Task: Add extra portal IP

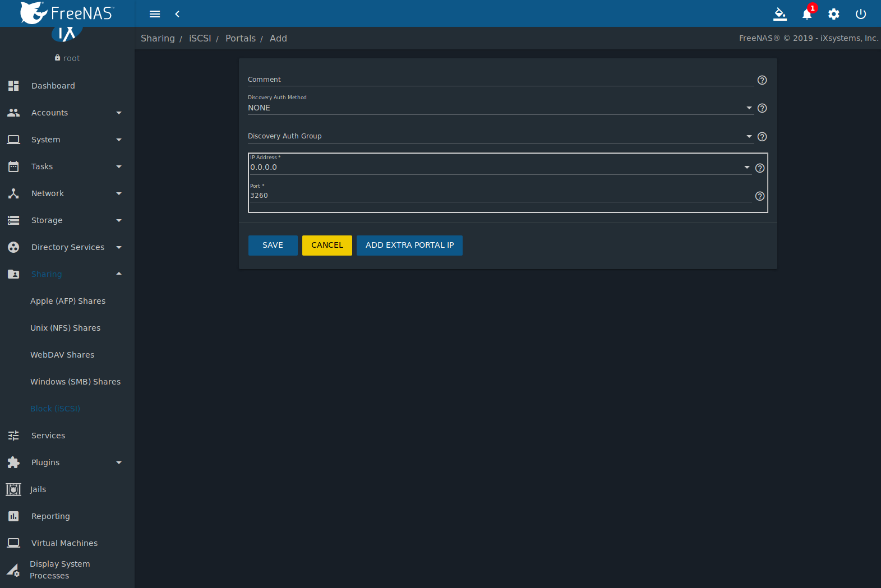Action: (x=409, y=246)
